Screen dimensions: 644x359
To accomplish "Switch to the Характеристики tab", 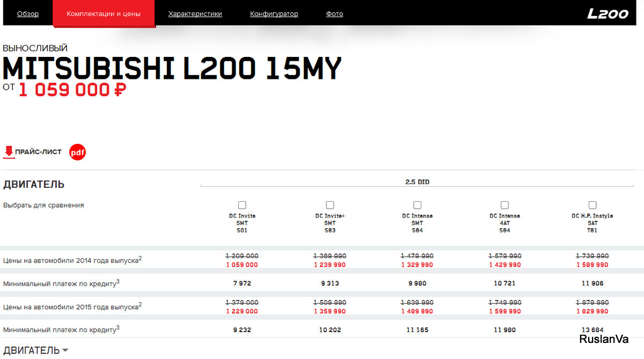I will [195, 14].
